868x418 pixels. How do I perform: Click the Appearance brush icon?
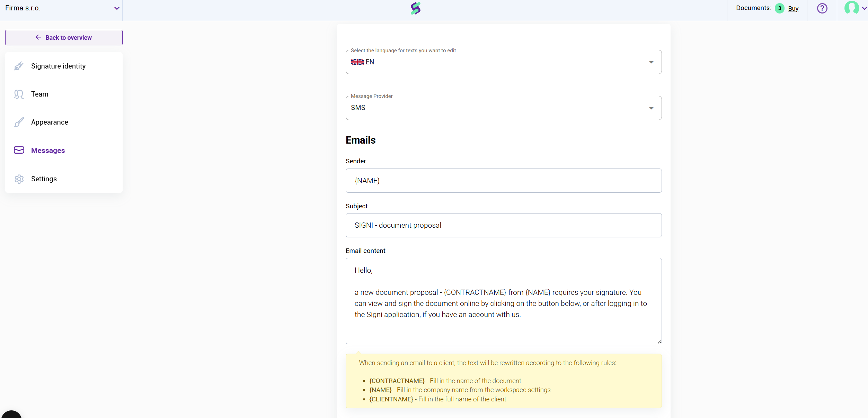click(x=19, y=122)
